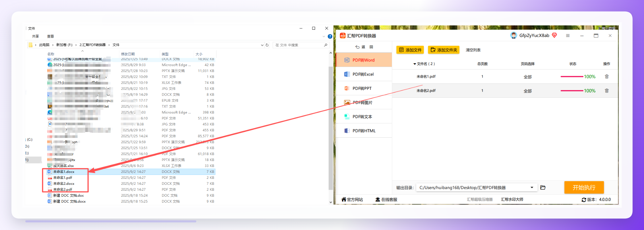
Task: Refresh the Explorer folder view
Action: (267, 45)
